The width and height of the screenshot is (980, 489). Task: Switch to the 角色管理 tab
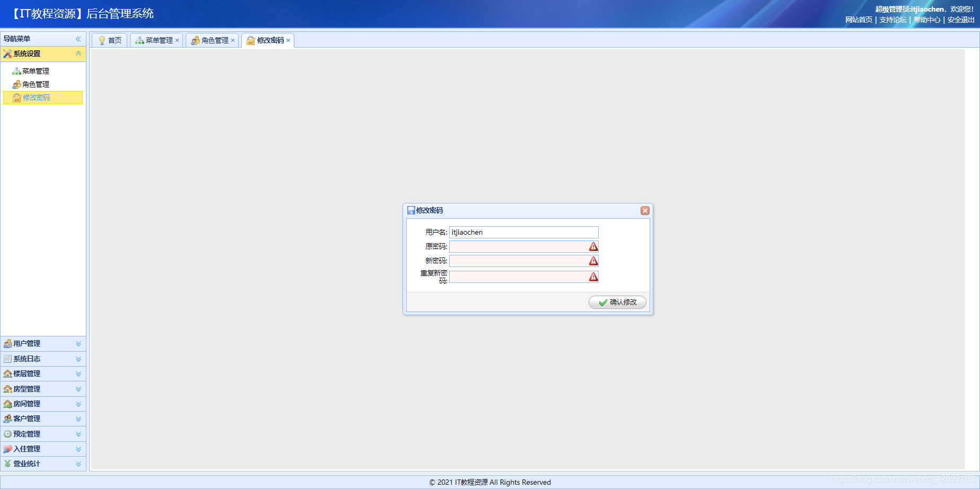click(x=212, y=40)
